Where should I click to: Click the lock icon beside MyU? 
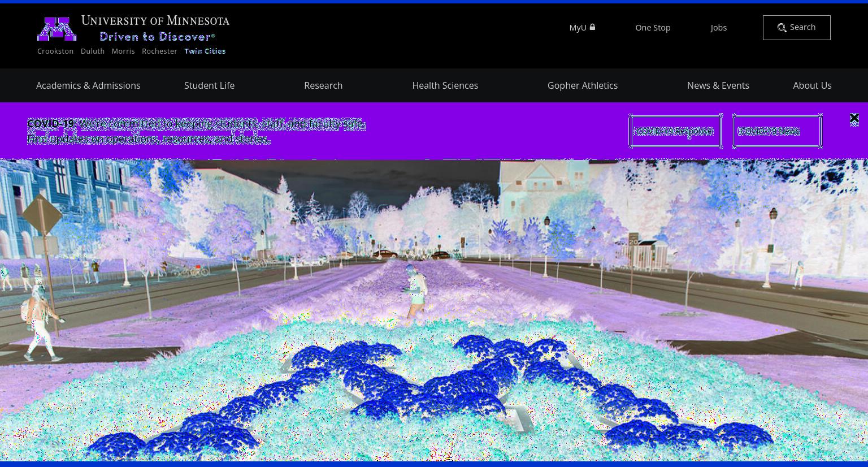(592, 27)
